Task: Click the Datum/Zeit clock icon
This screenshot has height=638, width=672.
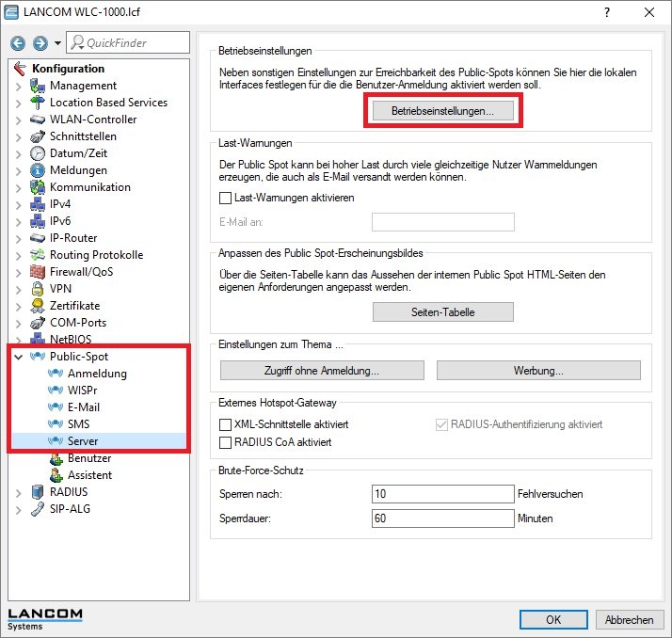Action: pyautogui.click(x=38, y=153)
